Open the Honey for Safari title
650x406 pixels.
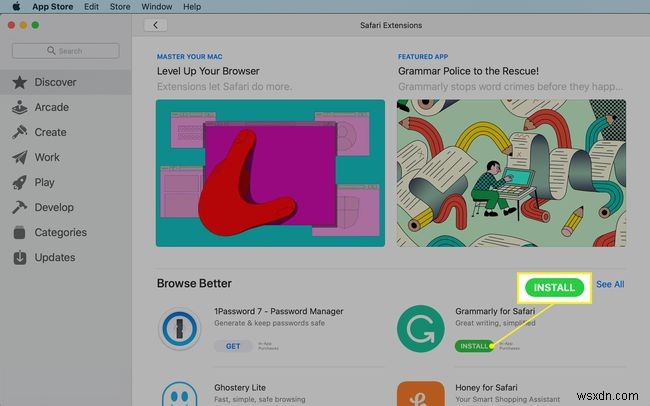click(x=486, y=387)
